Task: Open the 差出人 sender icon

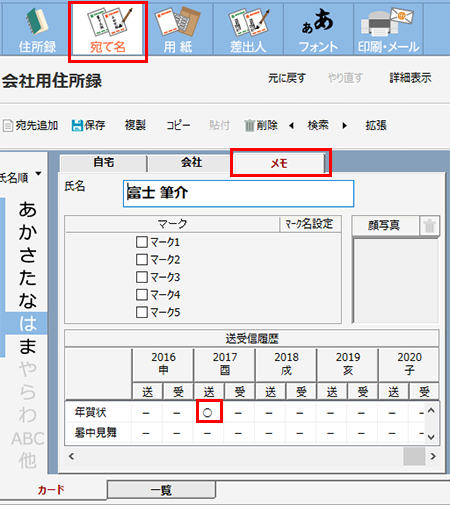Action: (248, 29)
